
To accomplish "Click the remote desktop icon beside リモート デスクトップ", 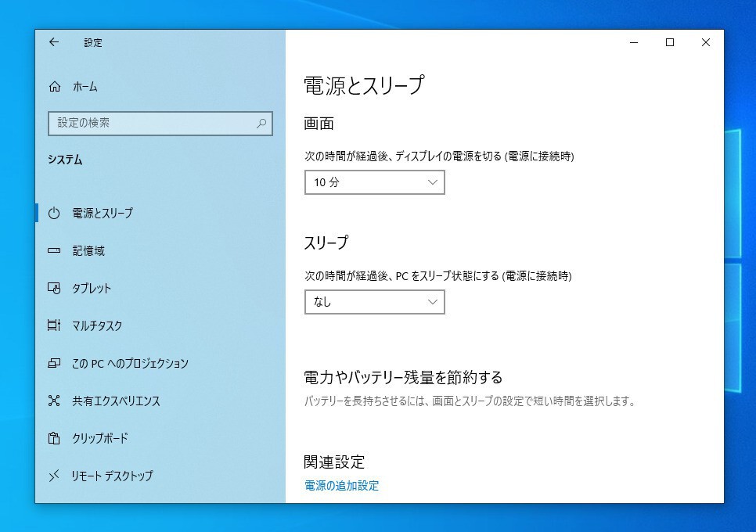I will point(54,476).
